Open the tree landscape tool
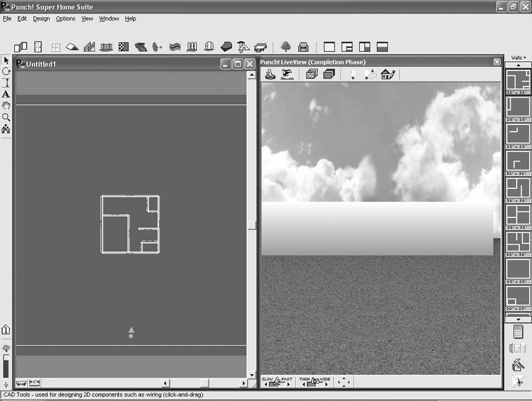This screenshot has width=532, height=401. 286,47
